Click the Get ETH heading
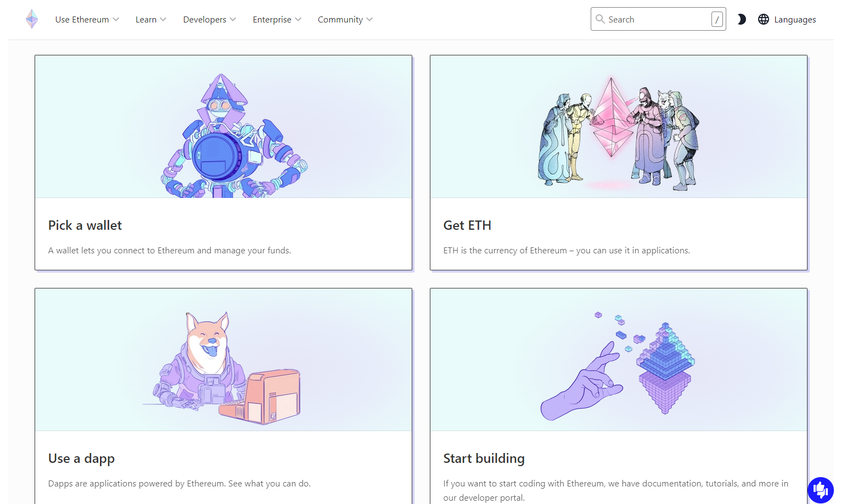841x504 pixels. coord(467,225)
